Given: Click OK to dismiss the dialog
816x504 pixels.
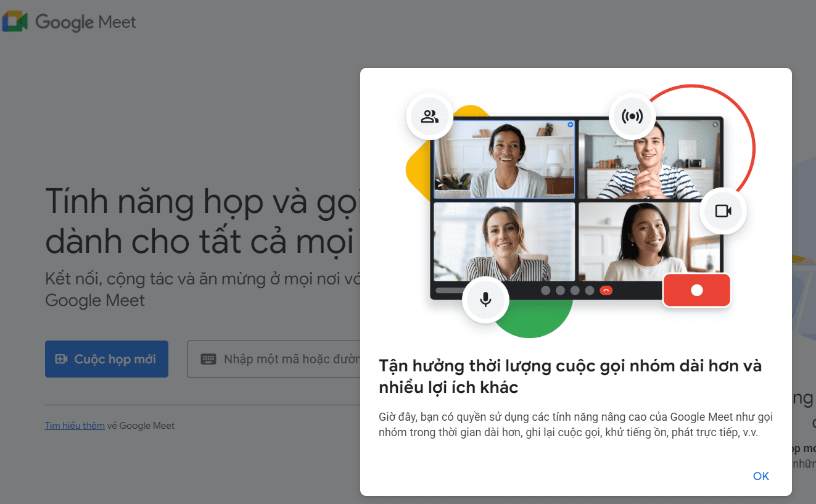Looking at the screenshot, I should (760, 476).
